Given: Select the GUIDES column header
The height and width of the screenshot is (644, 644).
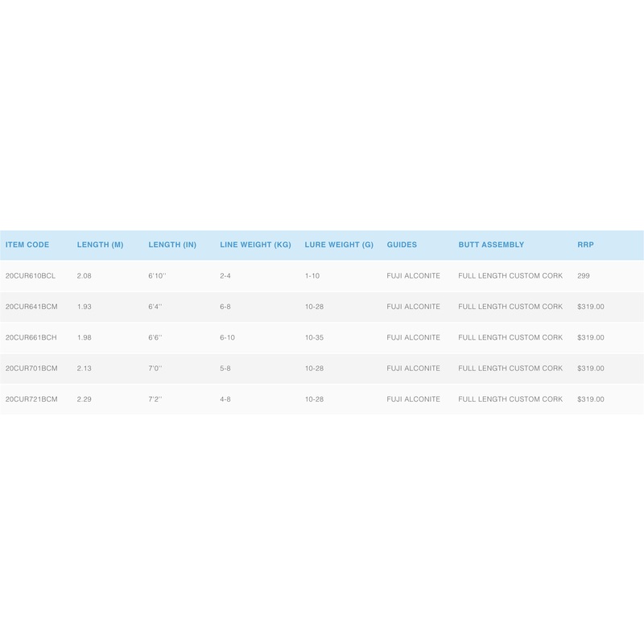Looking at the screenshot, I should (402, 245).
